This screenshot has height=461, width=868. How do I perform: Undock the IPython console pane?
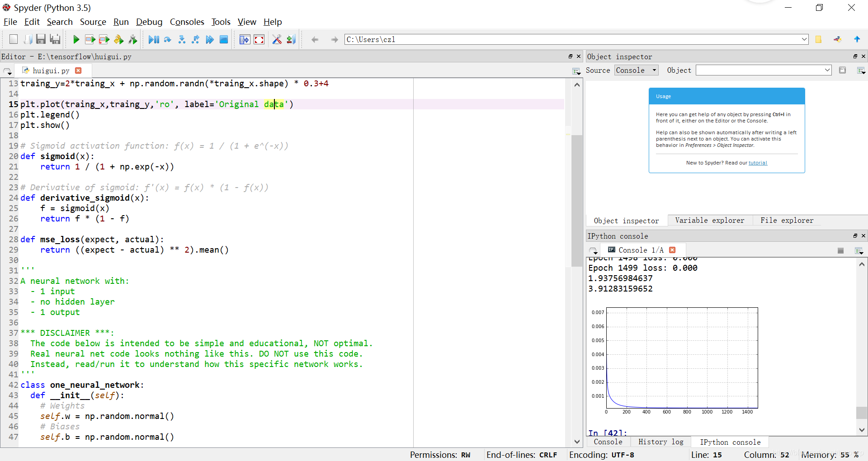(855, 236)
